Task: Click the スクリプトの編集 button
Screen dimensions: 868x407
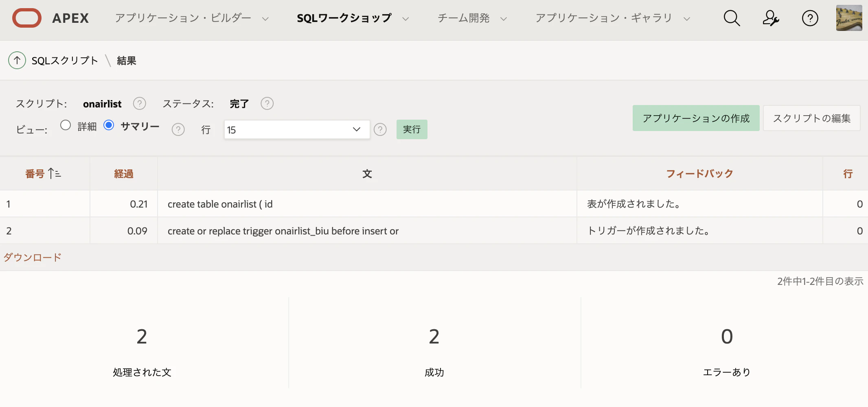Action: coord(811,118)
